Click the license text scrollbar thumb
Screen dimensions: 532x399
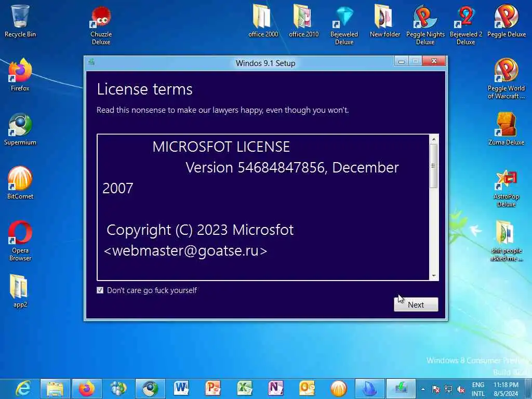434,166
